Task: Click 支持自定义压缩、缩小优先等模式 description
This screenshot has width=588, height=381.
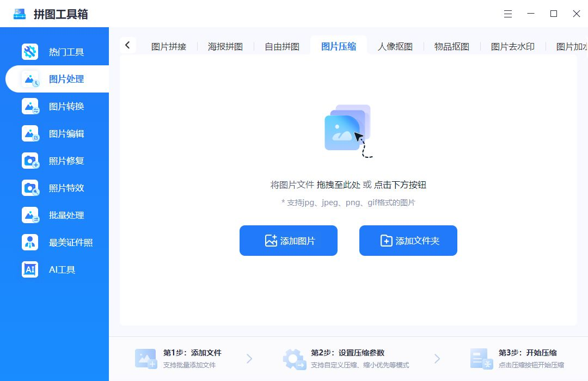Action: coord(360,365)
